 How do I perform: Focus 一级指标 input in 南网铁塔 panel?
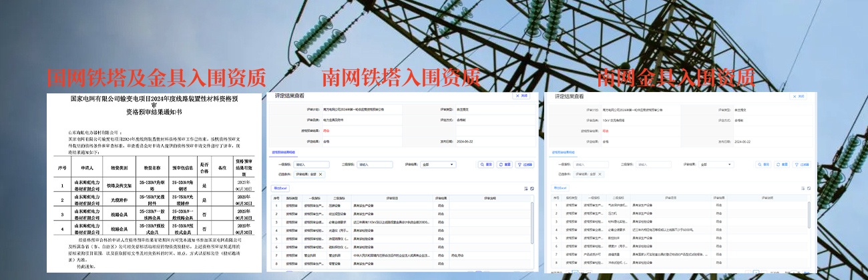(311, 165)
